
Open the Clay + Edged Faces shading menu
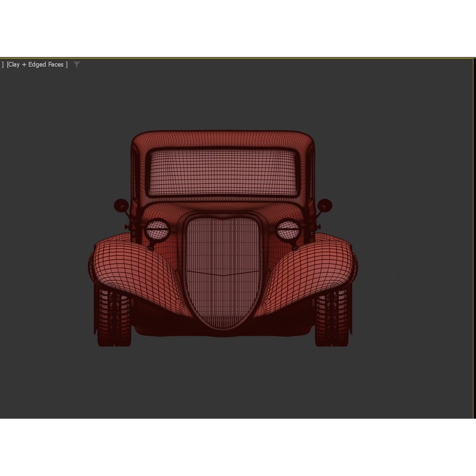(36, 64)
